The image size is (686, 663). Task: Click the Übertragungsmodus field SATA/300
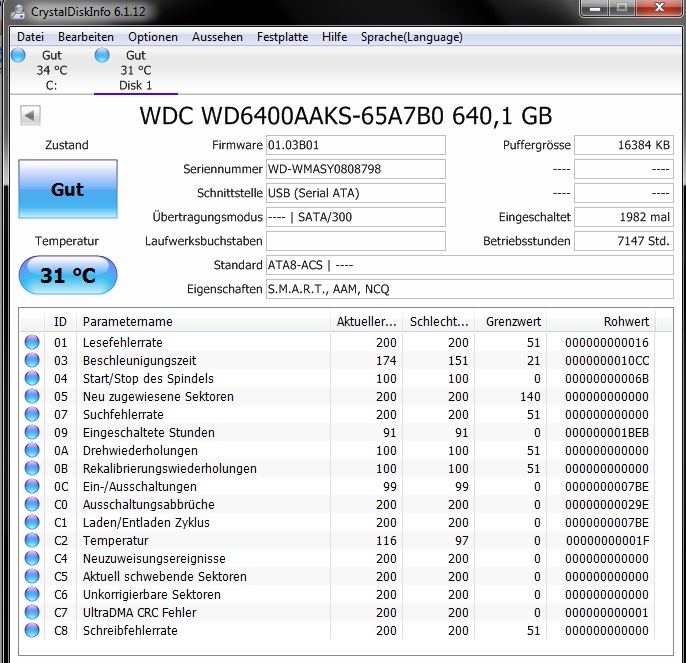pos(356,217)
